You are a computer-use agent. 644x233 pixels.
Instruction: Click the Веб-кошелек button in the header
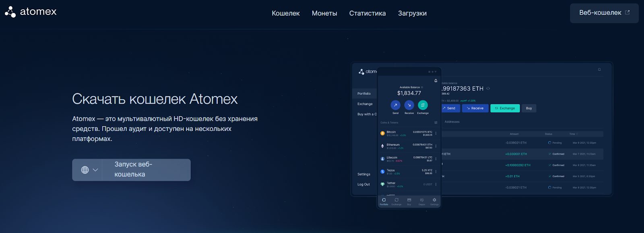coord(604,13)
